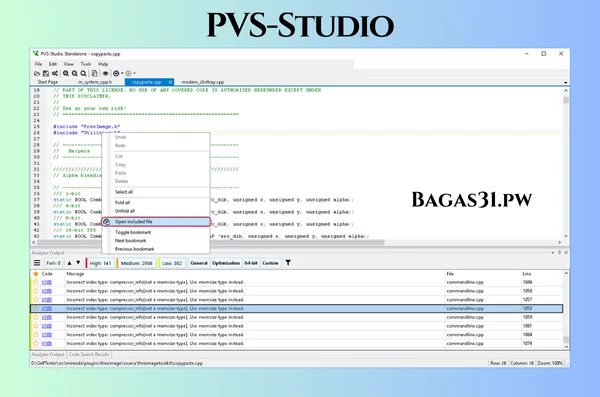Viewport: 600px width, 397px height.
Task: Open the Edit menu
Action: [x=53, y=64]
